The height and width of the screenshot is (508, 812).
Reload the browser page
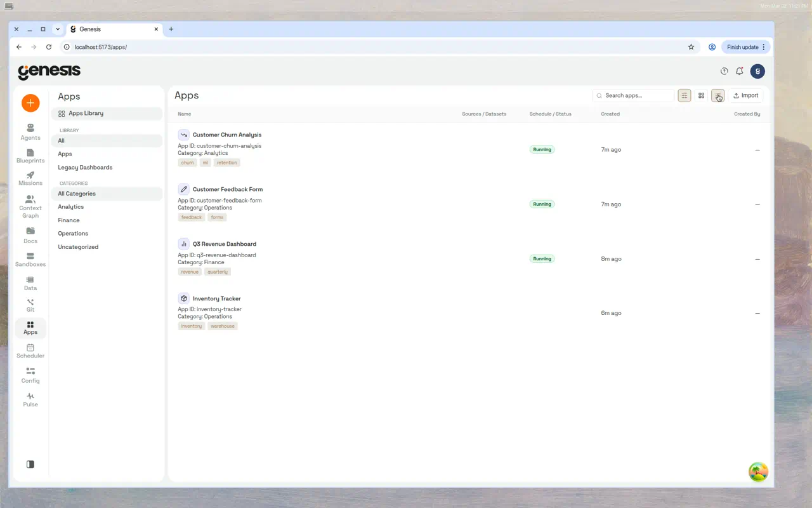tap(49, 47)
